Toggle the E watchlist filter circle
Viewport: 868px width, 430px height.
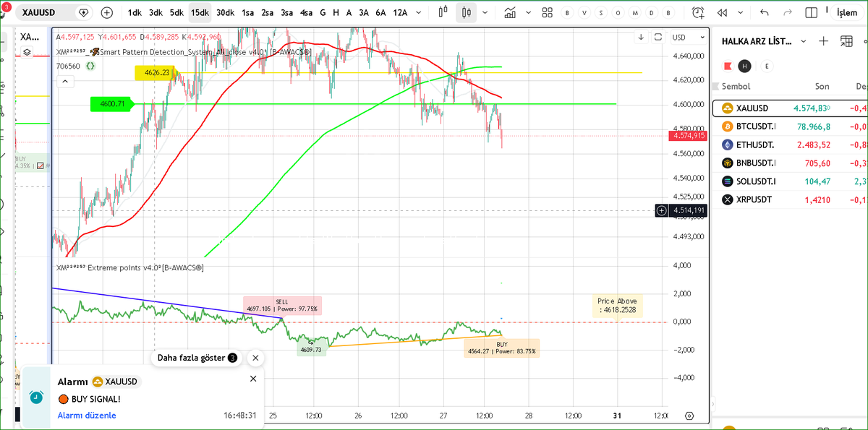tap(767, 66)
